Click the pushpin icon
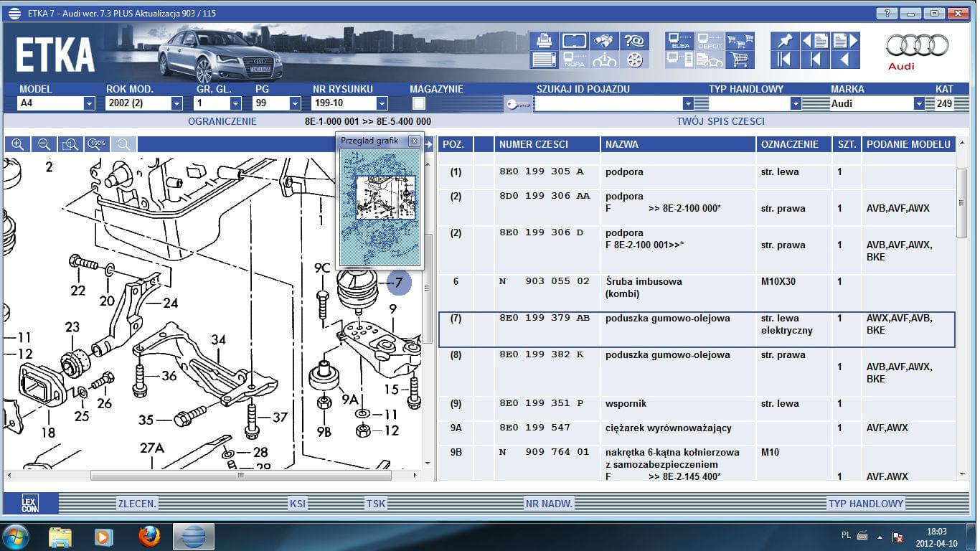980x551 pixels. [x=785, y=41]
